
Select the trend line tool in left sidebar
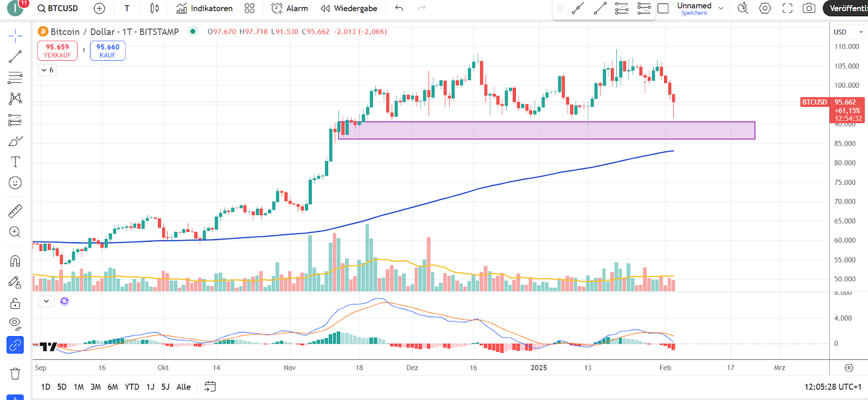click(15, 56)
